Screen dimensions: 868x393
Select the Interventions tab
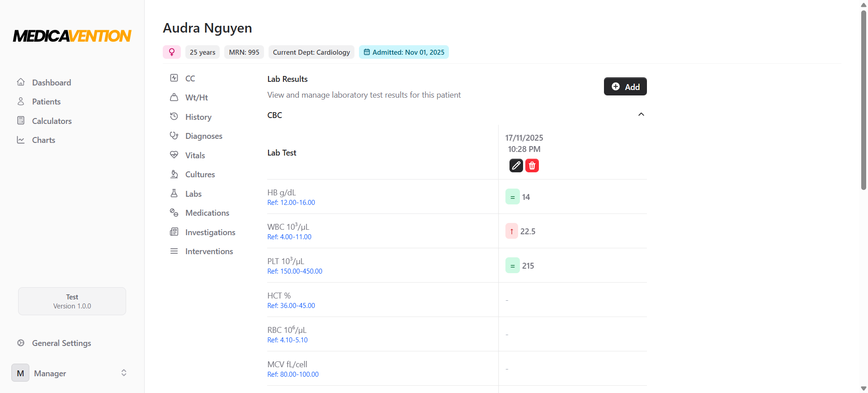(209, 251)
